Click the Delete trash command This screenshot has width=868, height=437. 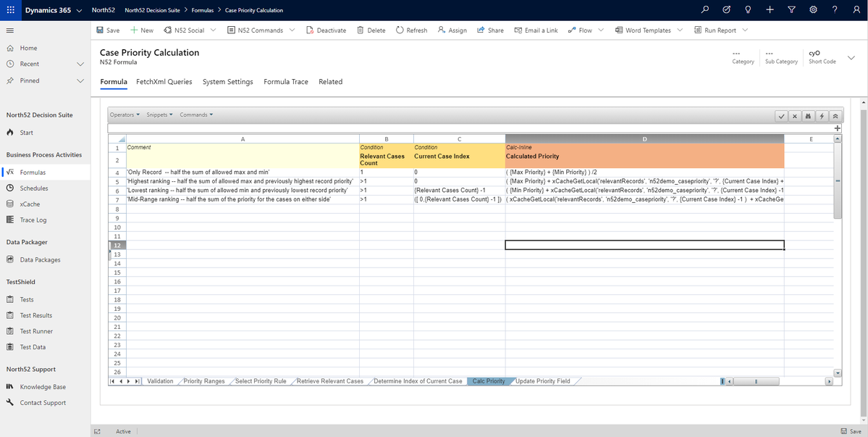click(371, 30)
